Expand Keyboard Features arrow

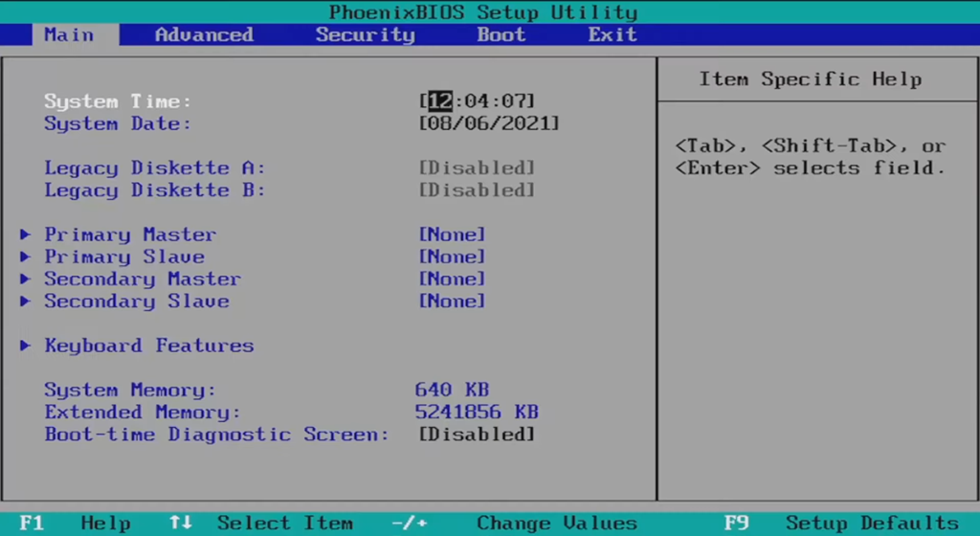click(x=25, y=346)
